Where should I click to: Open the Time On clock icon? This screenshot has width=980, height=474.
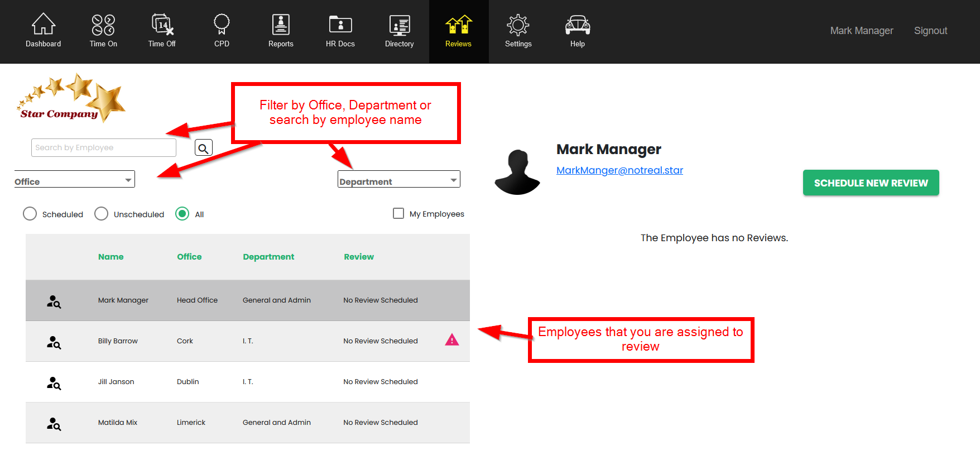[103, 25]
